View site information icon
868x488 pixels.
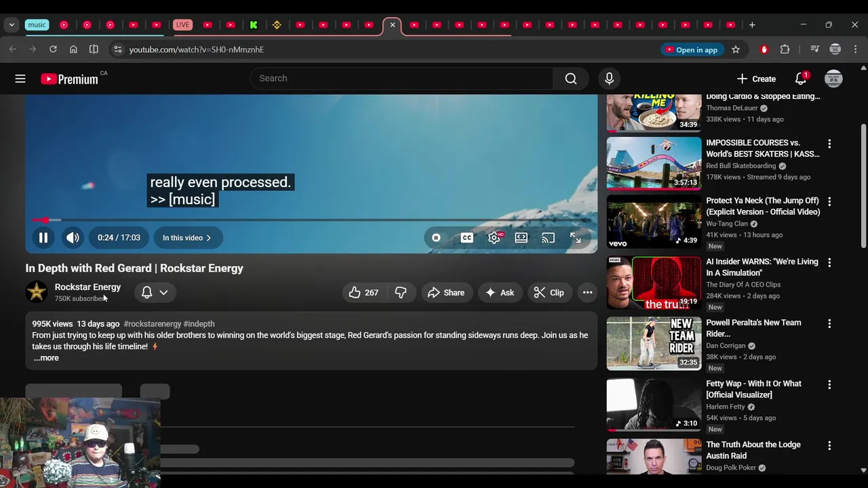(117, 49)
